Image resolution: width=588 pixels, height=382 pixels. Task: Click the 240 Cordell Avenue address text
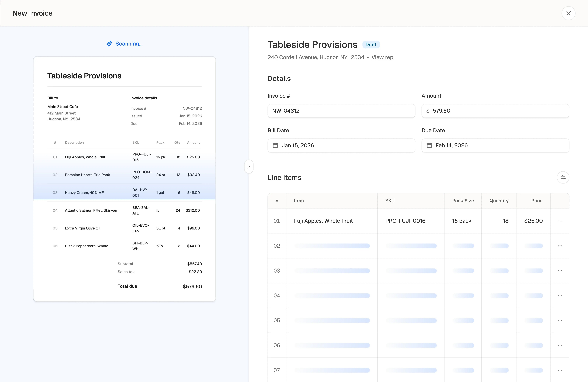pyautogui.click(x=316, y=57)
